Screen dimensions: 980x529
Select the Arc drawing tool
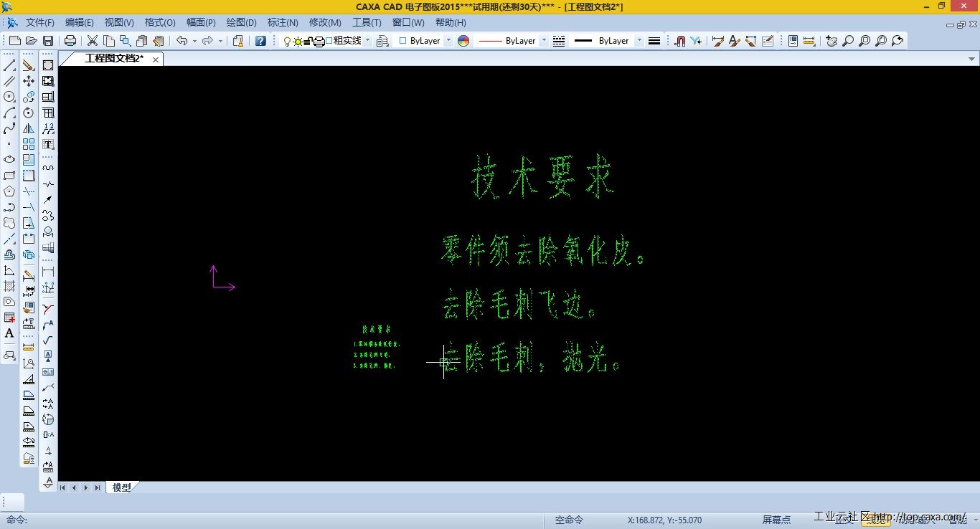(9, 113)
